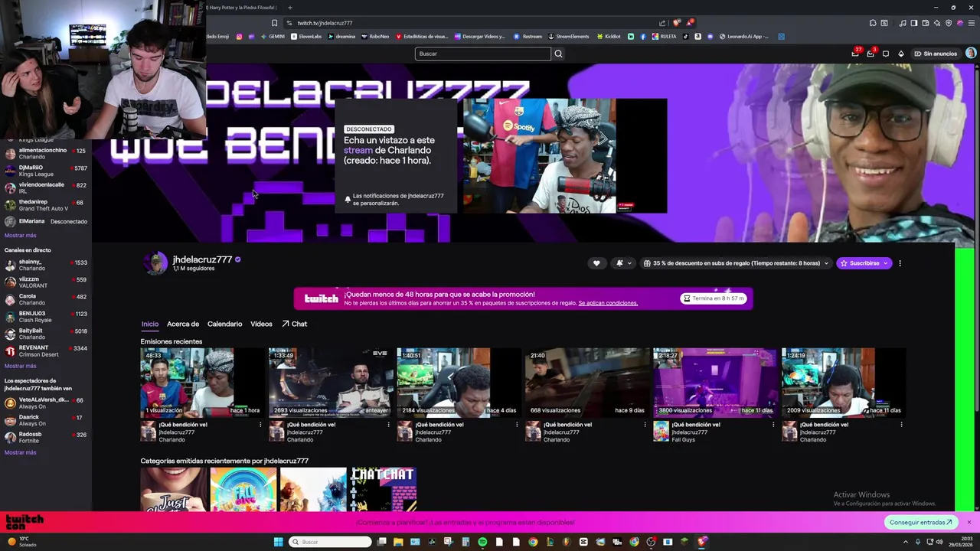Click the share icon in address bar
The image size is (980, 551).
point(662,23)
